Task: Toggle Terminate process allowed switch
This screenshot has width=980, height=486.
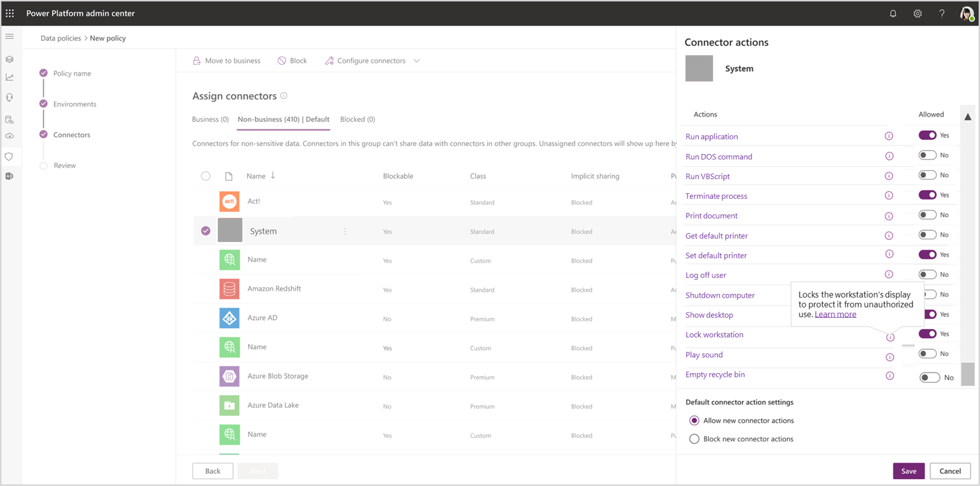Action: click(x=927, y=195)
